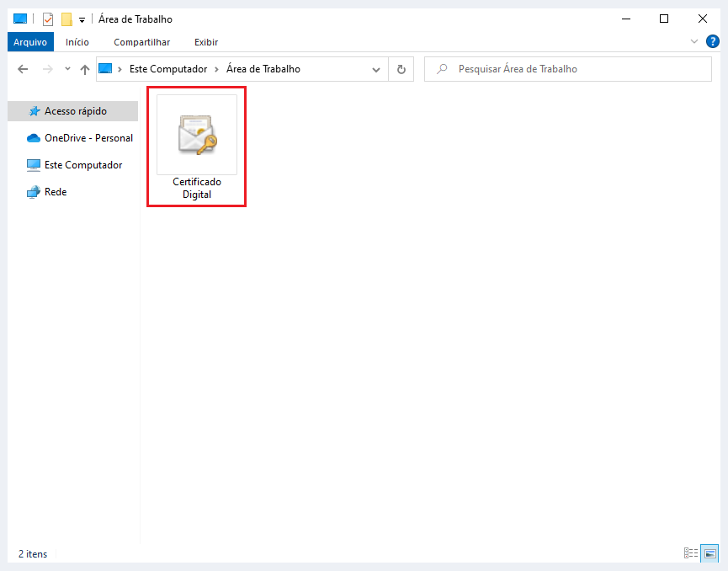
Task: Click the Certificado Digital file name
Action: click(197, 188)
